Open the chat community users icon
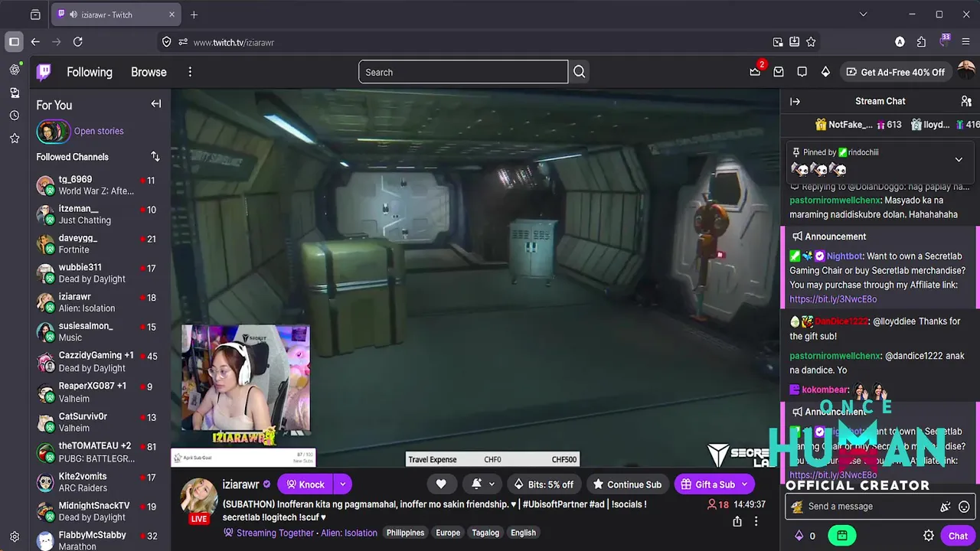Screen dimensions: 980x551 (966, 101)
